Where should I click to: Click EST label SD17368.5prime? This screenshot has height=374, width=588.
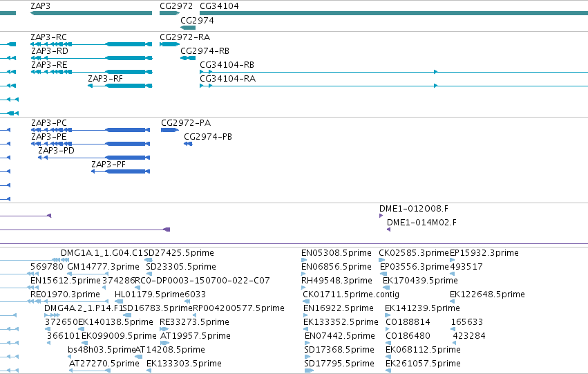(x=339, y=350)
